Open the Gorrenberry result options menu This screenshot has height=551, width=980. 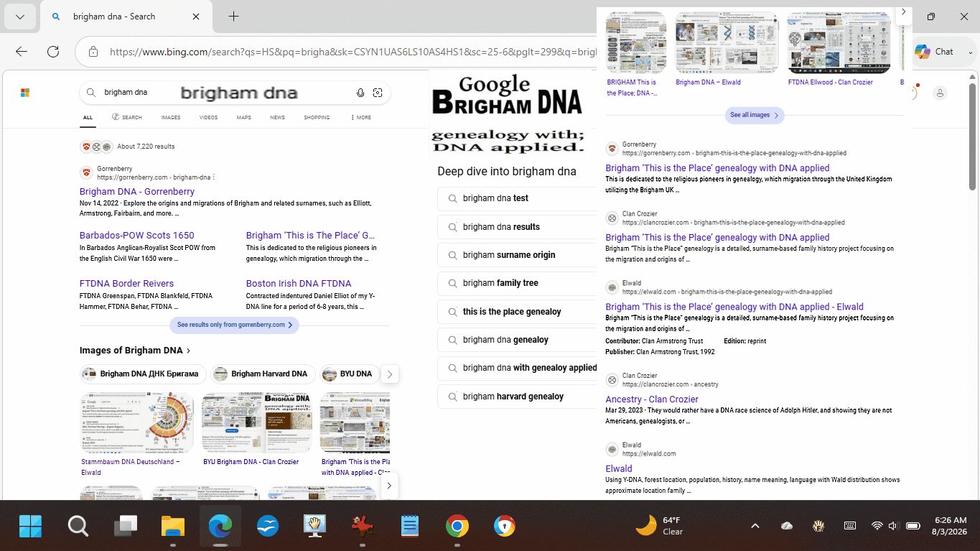click(x=214, y=177)
